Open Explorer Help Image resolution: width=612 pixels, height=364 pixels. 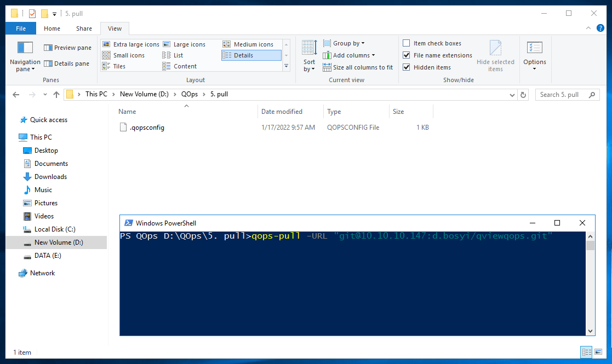tap(600, 28)
